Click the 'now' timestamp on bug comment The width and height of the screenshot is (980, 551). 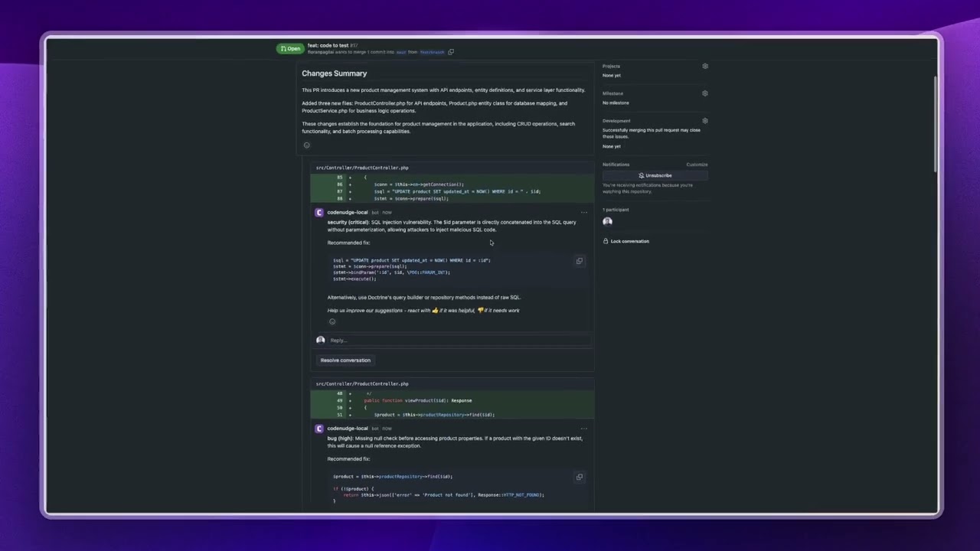coord(387,429)
